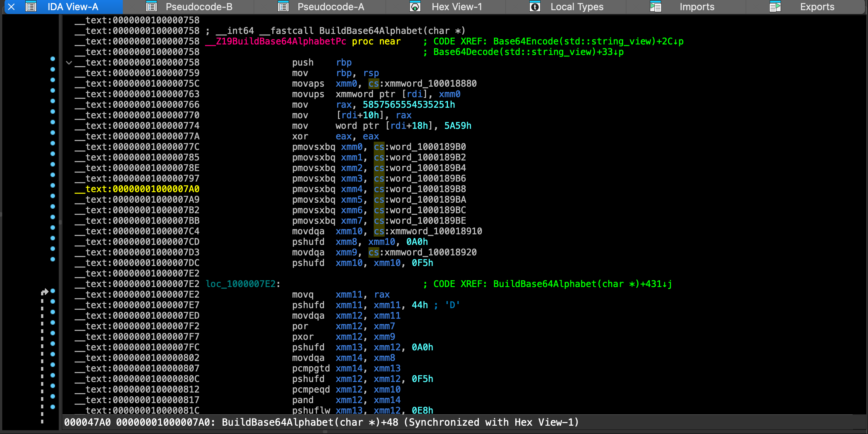Viewport: 868px width, 434px height.
Task: Click the Local Types tab icon
Action: [535, 7]
